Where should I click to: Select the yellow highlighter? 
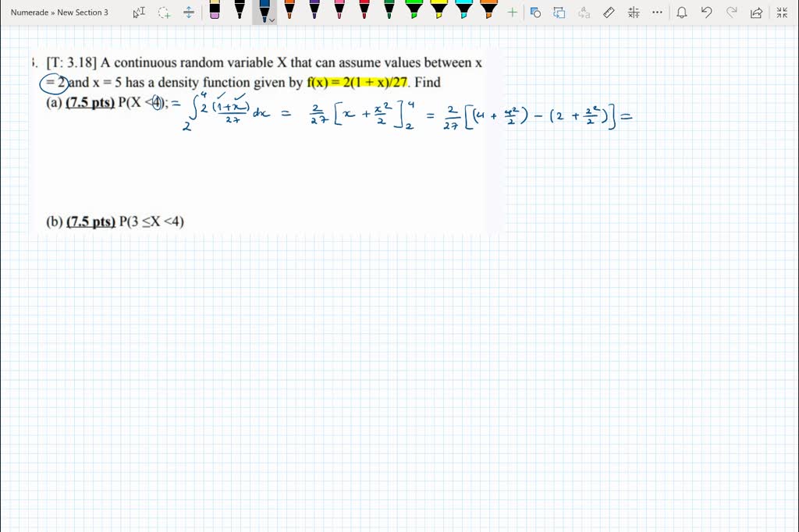pyautogui.click(x=439, y=12)
